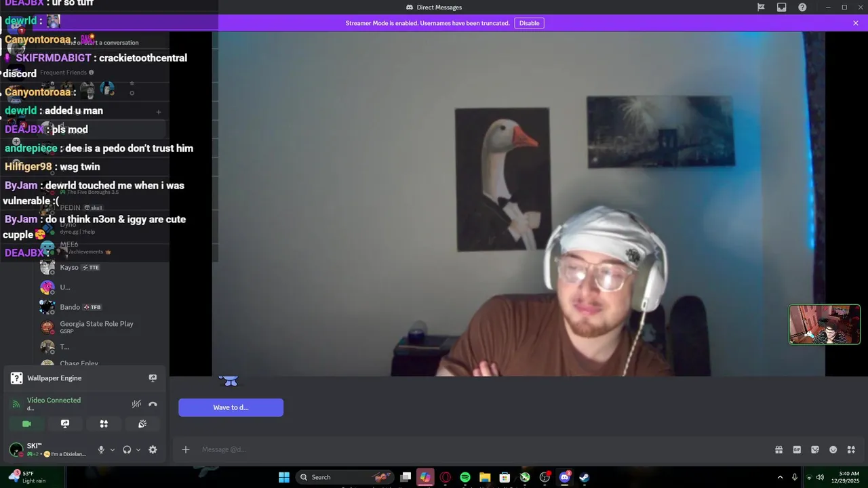Click the main video of the caller

[x=518, y=203]
